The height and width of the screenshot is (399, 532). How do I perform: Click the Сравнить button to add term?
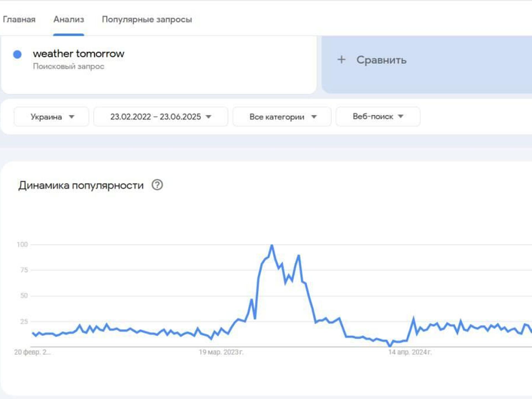426,65
